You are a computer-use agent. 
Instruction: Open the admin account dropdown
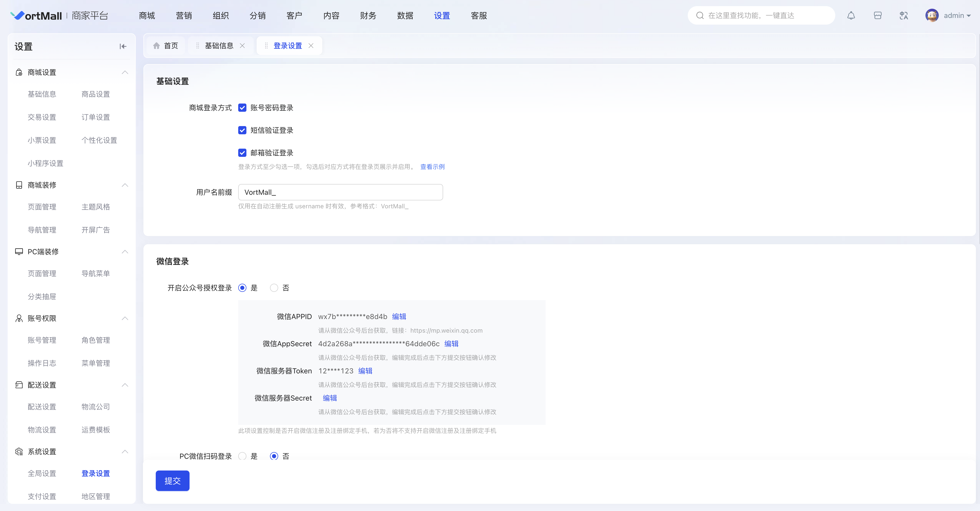click(957, 16)
